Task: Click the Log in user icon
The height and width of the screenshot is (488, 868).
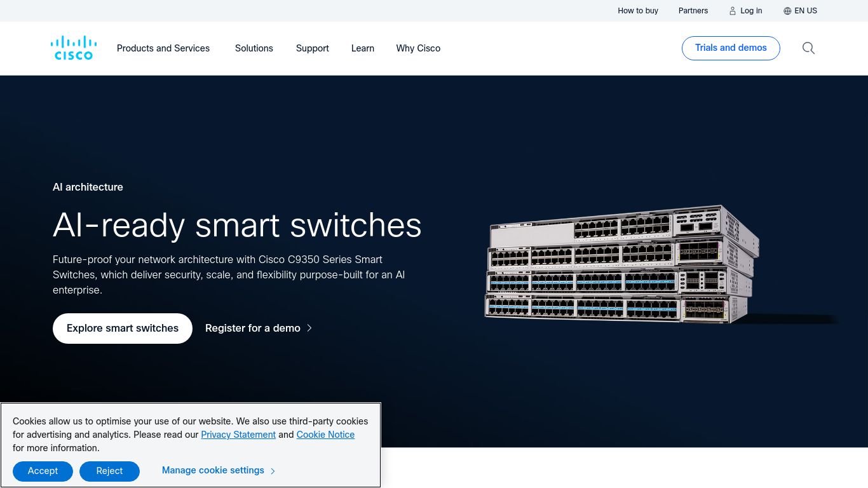Action: [733, 11]
